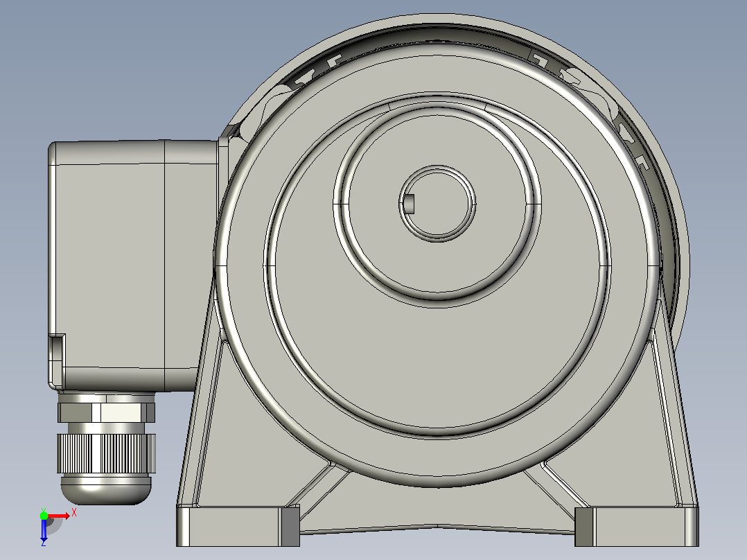The height and width of the screenshot is (560, 747).
Task: Select the ribbed collar of the cable gland
Action: [x=106, y=453]
